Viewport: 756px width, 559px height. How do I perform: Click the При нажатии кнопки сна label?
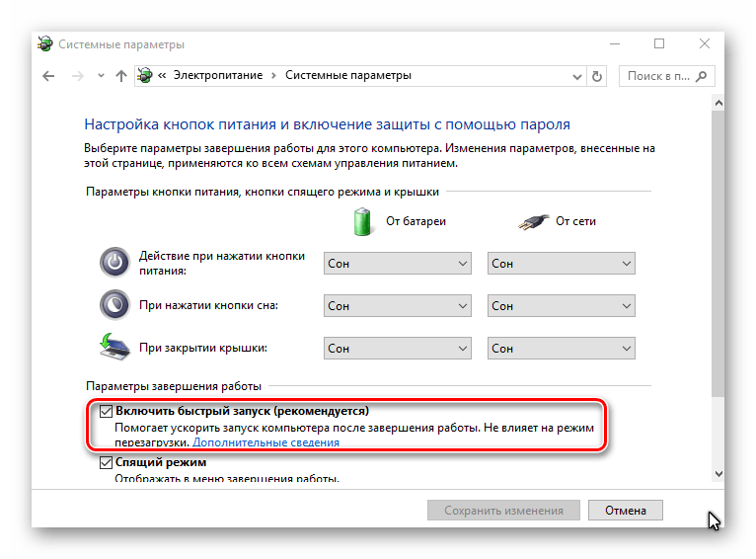(x=208, y=305)
